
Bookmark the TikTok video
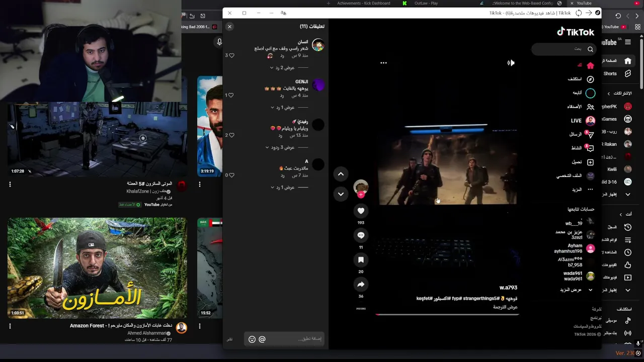[x=361, y=259]
